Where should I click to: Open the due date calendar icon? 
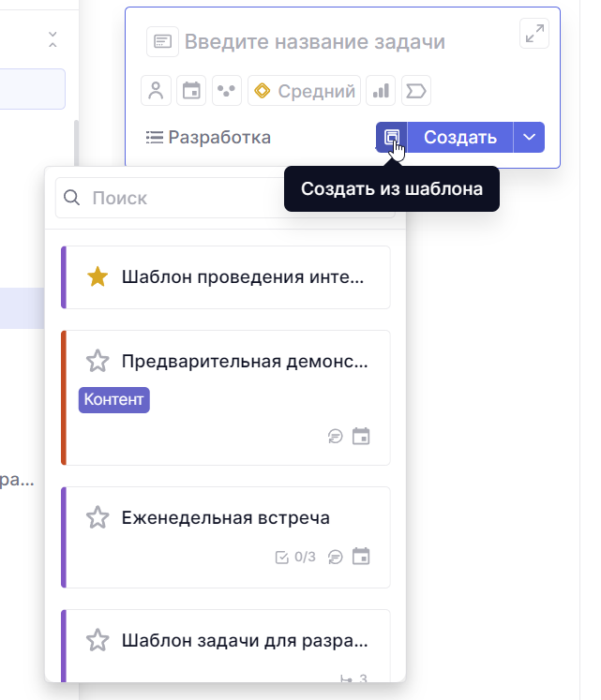coord(191,91)
